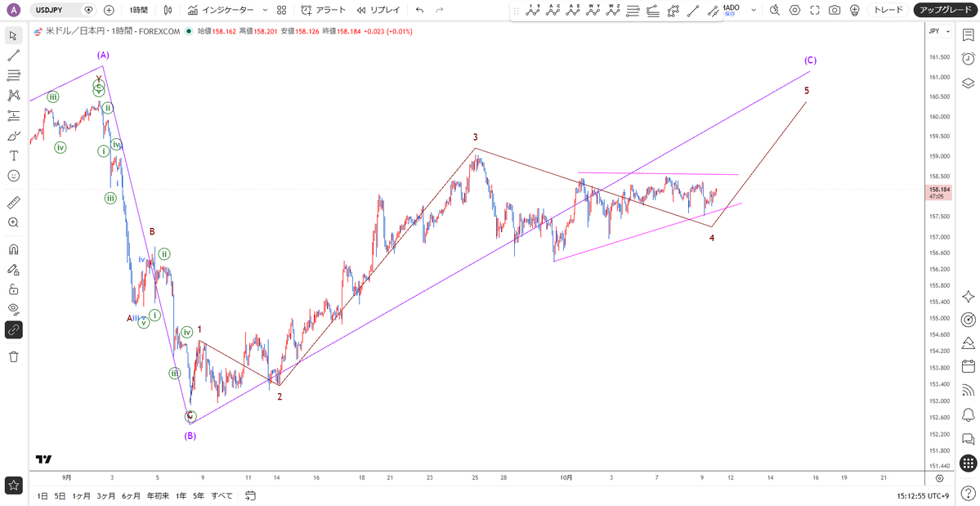Pick the Elliott ABC correction wave tool
Viewport: 980px width, 506px height.
[553, 10]
